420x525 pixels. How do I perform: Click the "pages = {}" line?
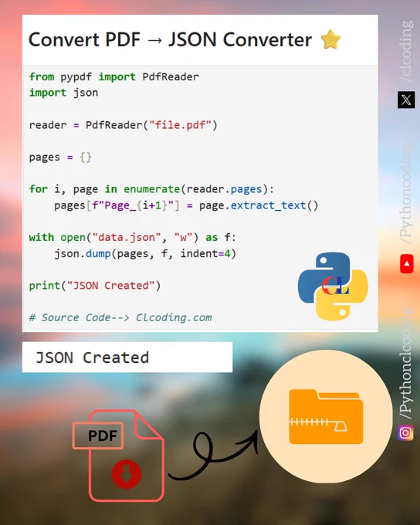60,157
